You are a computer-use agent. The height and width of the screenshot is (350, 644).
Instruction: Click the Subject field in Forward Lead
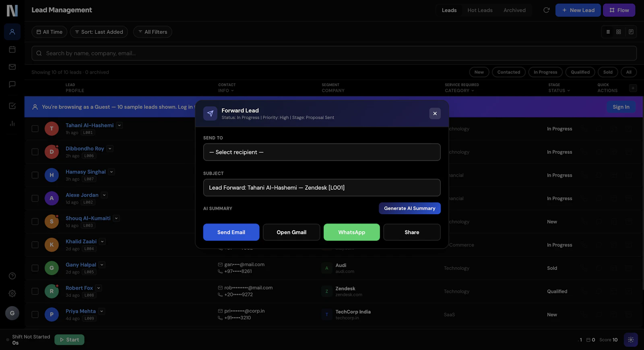click(322, 188)
